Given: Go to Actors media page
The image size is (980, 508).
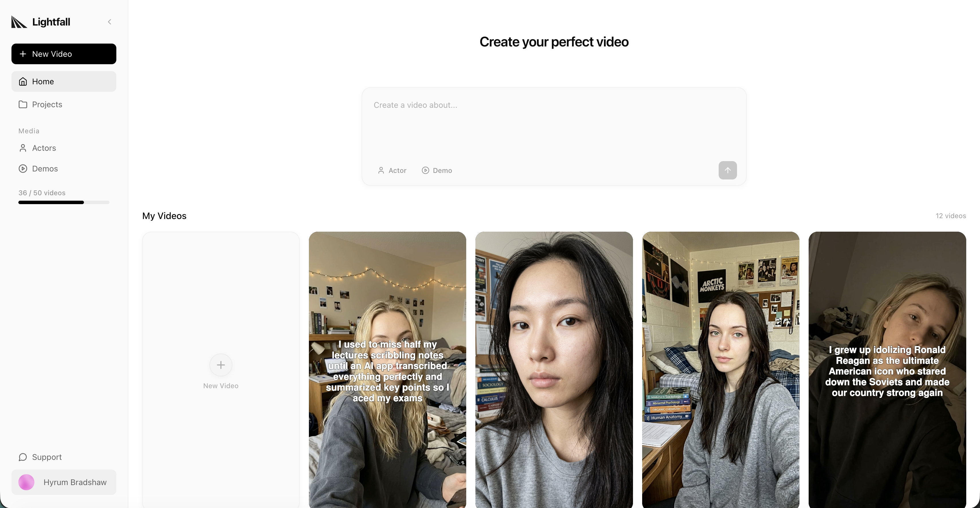Looking at the screenshot, I should (x=44, y=148).
